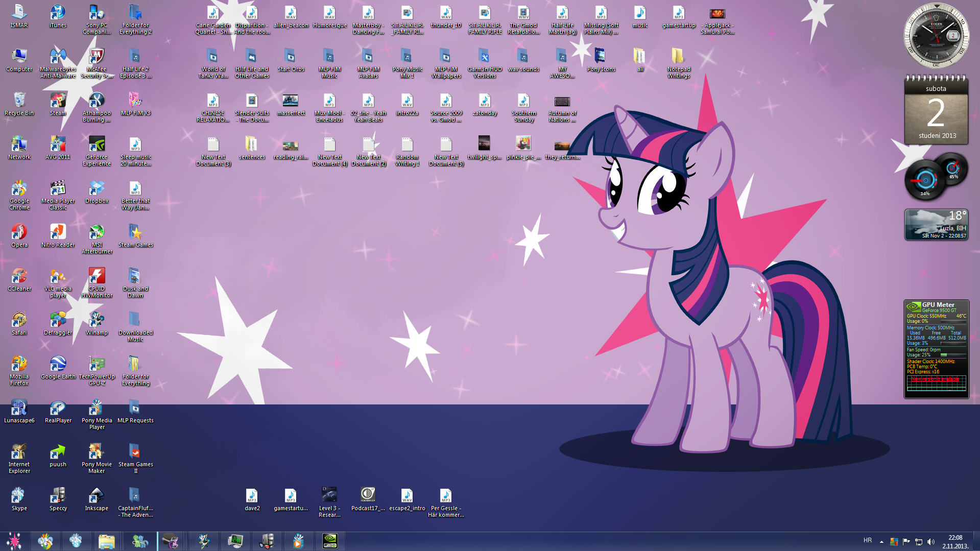980x551 pixels.
Task: Open the Dropbox shortcut
Action: click(97, 192)
